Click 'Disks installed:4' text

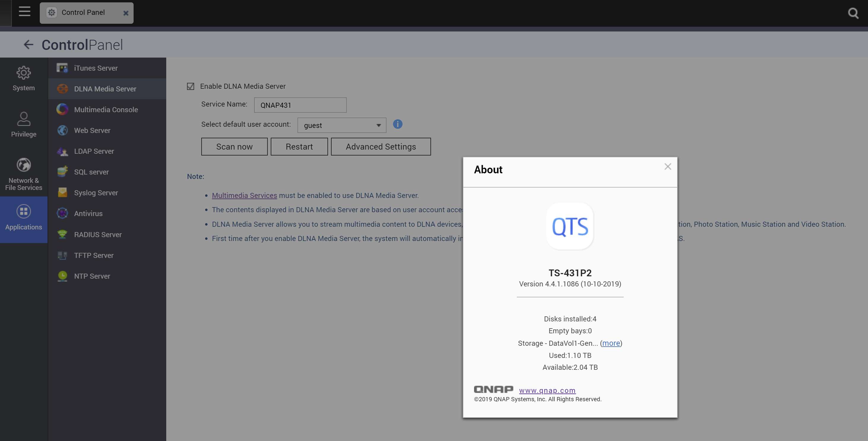(x=570, y=319)
